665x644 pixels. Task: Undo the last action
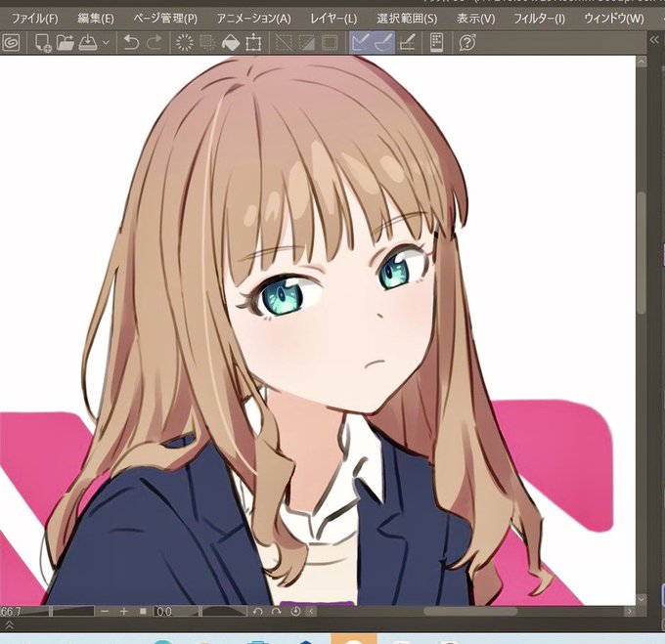(x=131, y=43)
